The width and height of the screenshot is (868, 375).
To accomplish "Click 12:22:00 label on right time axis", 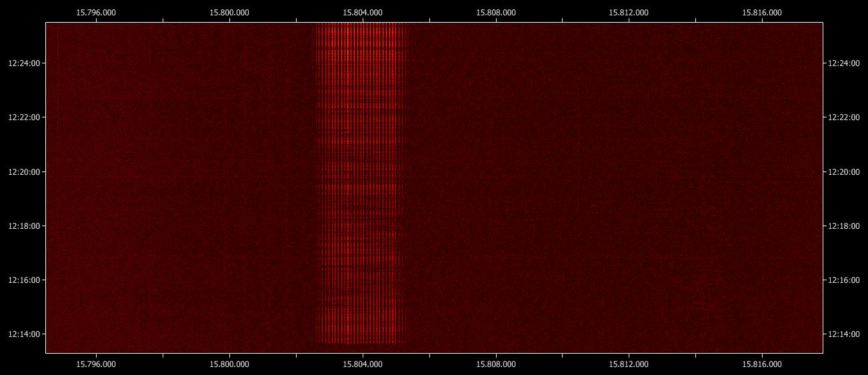I will [843, 117].
